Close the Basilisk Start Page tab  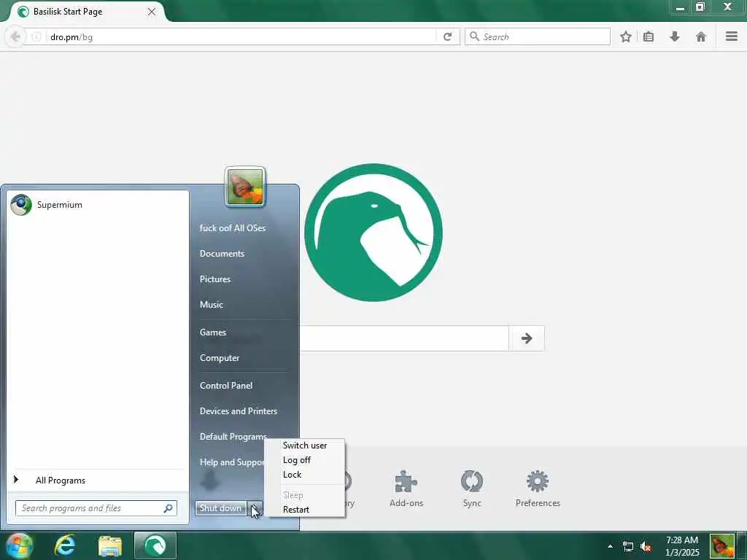[x=152, y=12]
